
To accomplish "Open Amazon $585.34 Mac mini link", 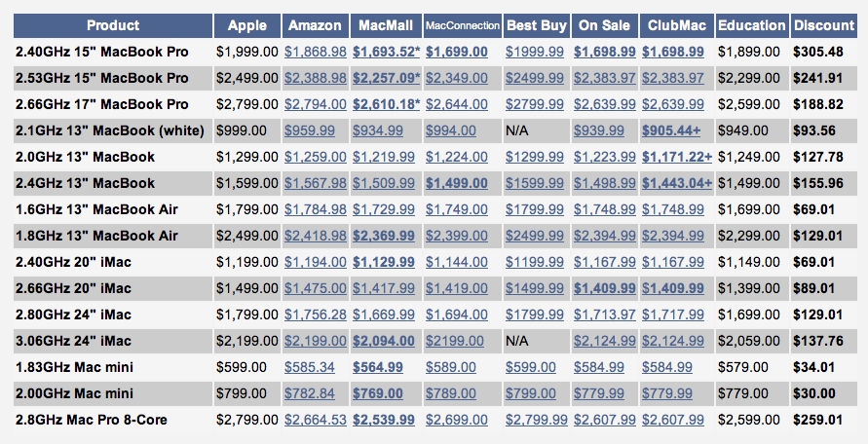I will click(x=310, y=368).
